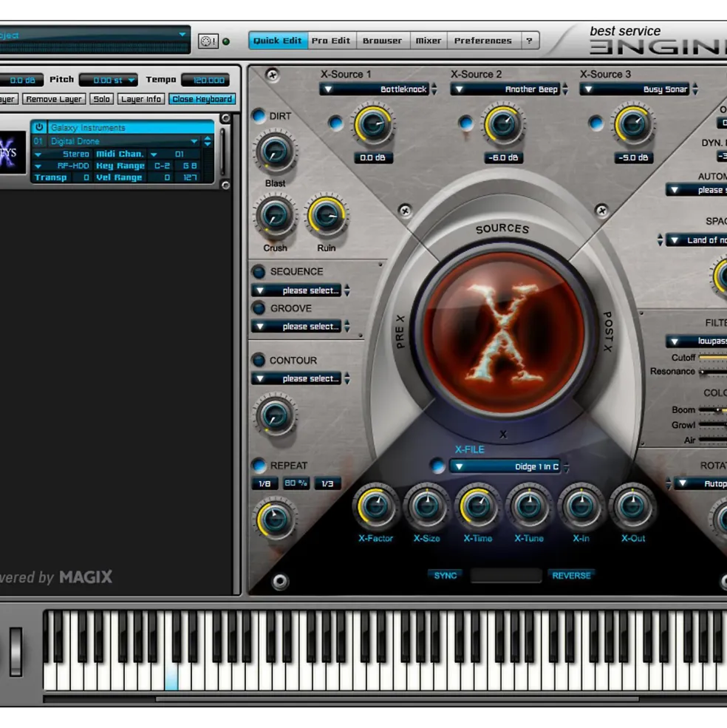Screen dimensions: 727x728
Task: Click the Crush knob
Action: coord(275,216)
